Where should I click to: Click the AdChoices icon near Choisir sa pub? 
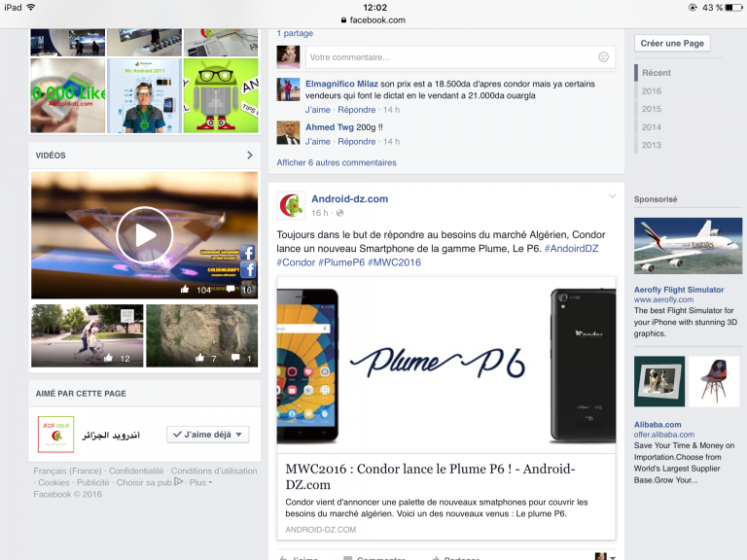[179, 481]
